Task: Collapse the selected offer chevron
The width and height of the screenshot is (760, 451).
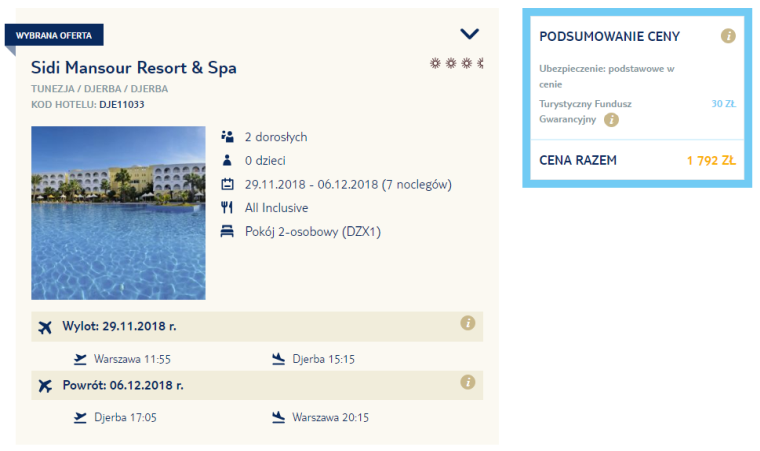Action: 469,34
